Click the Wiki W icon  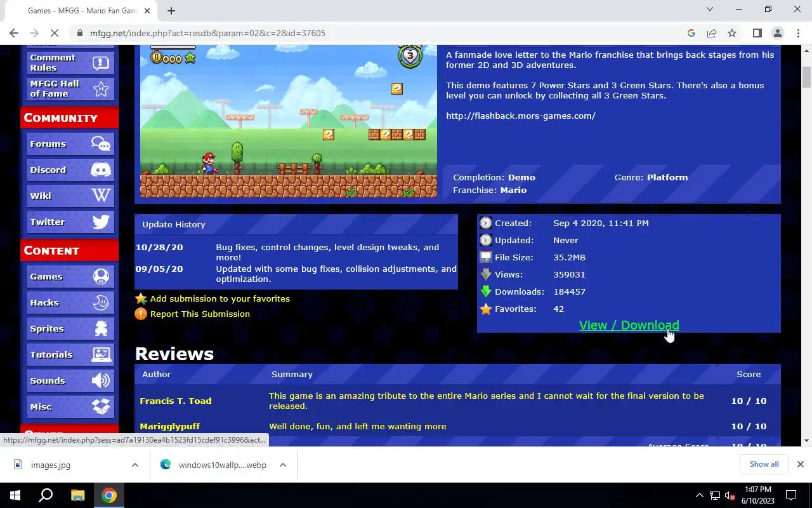coord(100,196)
